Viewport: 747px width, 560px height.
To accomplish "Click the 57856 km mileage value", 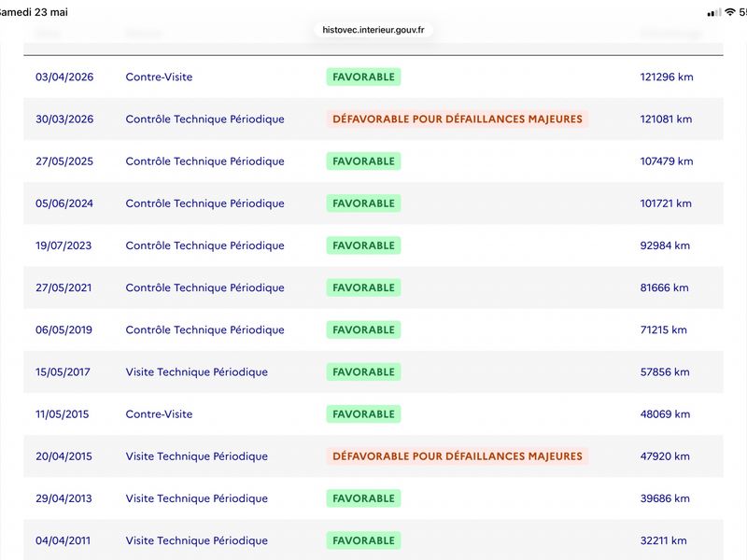I will [665, 371].
